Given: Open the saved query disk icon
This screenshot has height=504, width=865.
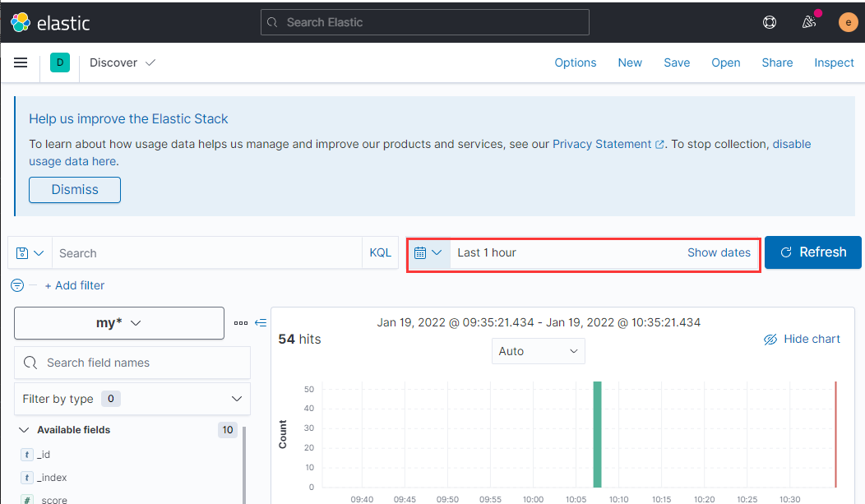Looking at the screenshot, I should [30, 253].
